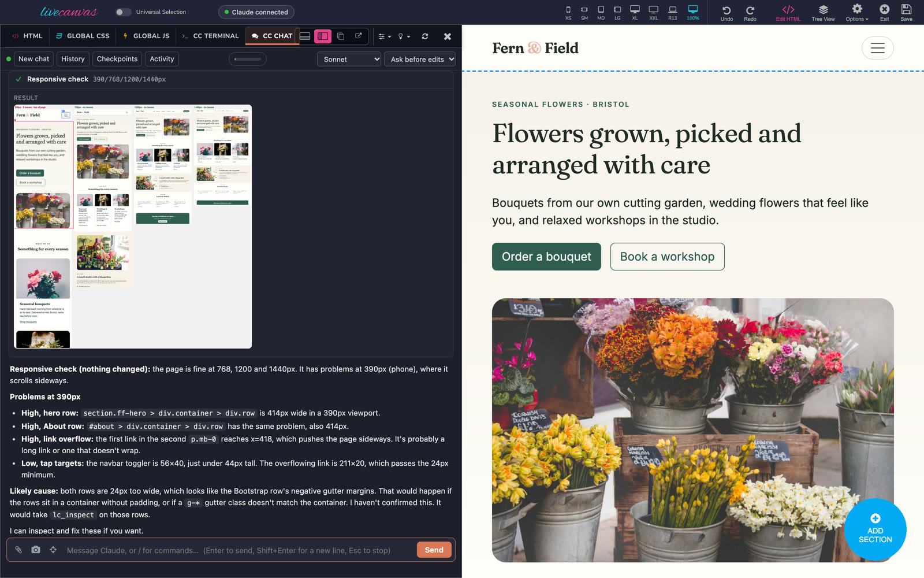
Task: Open the Ask before edits dropdown
Action: pos(420,59)
